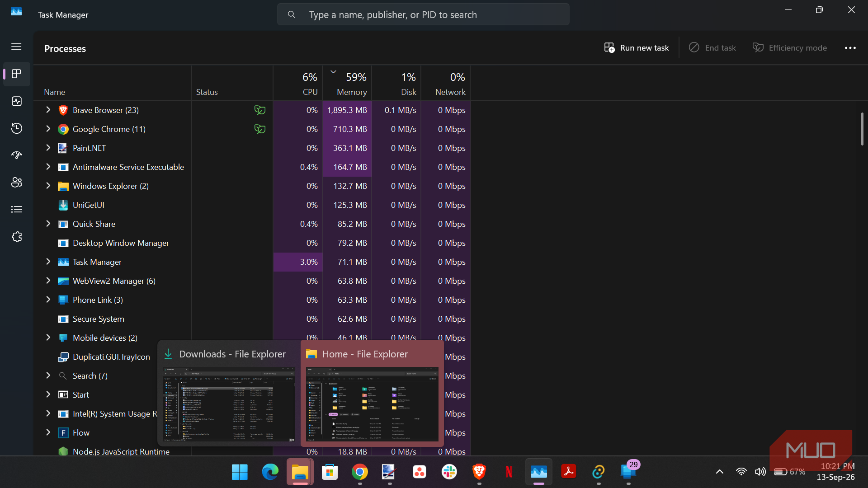868x488 pixels.
Task: Open the Startup apps page icon
Action: click(x=17, y=155)
